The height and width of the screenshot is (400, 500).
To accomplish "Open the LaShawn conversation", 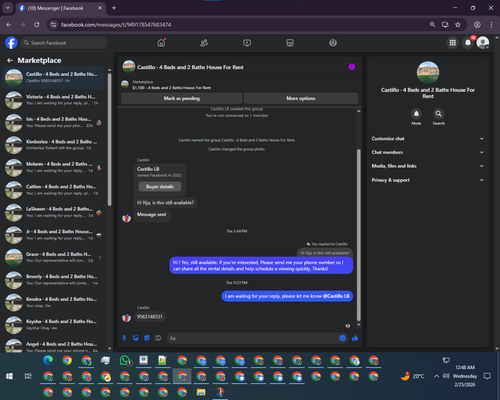I will pyautogui.click(x=53, y=212).
